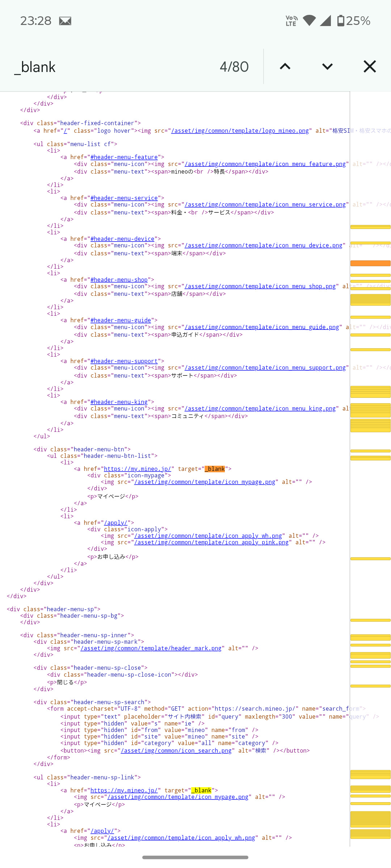This screenshot has height=868, width=391.
Task: Open the mail notification icon in status bar
Action: [65, 21]
